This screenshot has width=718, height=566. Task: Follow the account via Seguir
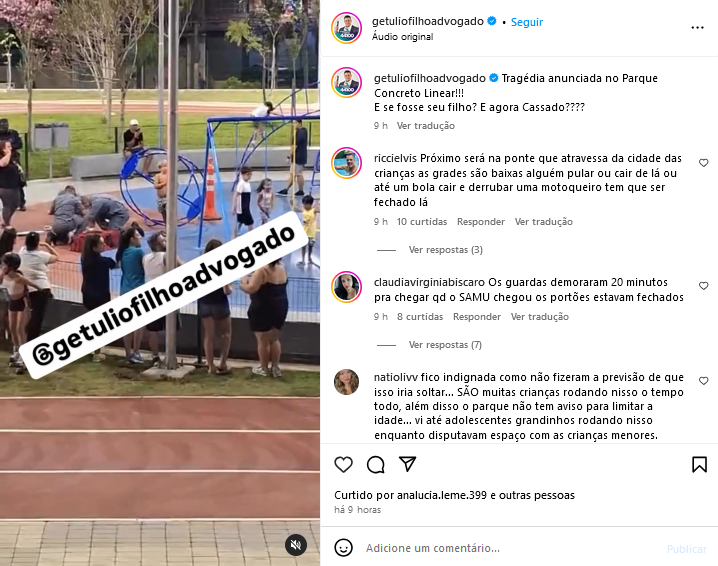point(527,22)
